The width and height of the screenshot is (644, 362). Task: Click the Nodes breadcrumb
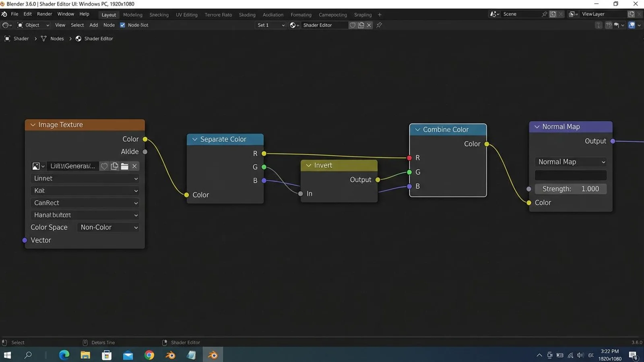point(57,39)
